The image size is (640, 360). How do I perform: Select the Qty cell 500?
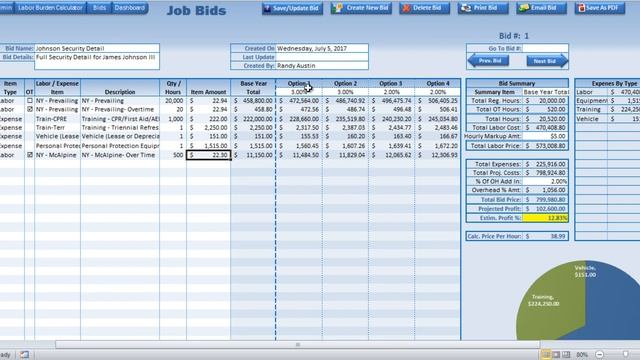point(173,155)
